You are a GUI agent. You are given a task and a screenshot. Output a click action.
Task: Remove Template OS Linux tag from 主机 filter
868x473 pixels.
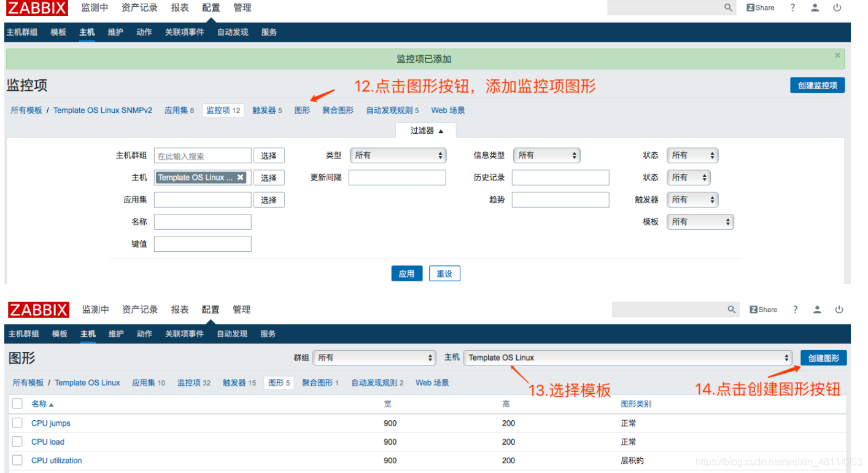coord(241,178)
